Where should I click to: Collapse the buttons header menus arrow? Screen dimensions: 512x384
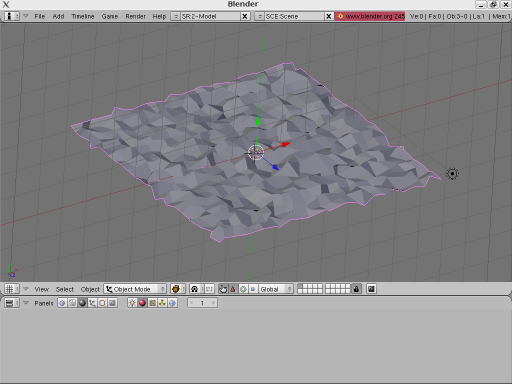(x=26, y=303)
